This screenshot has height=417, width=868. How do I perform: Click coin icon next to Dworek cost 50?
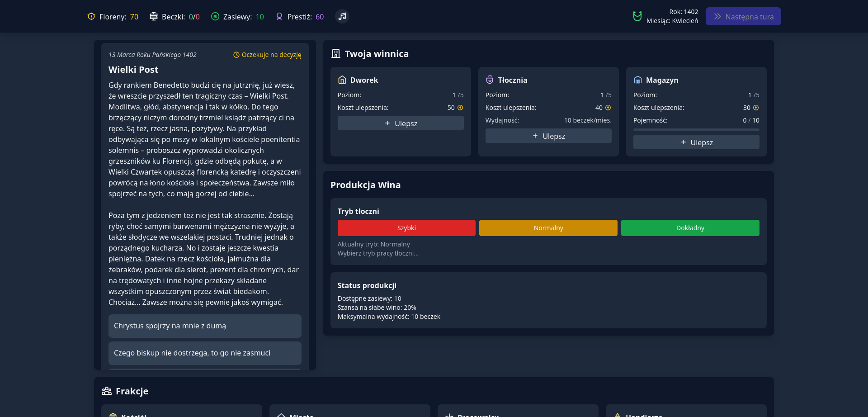coord(460,108)
